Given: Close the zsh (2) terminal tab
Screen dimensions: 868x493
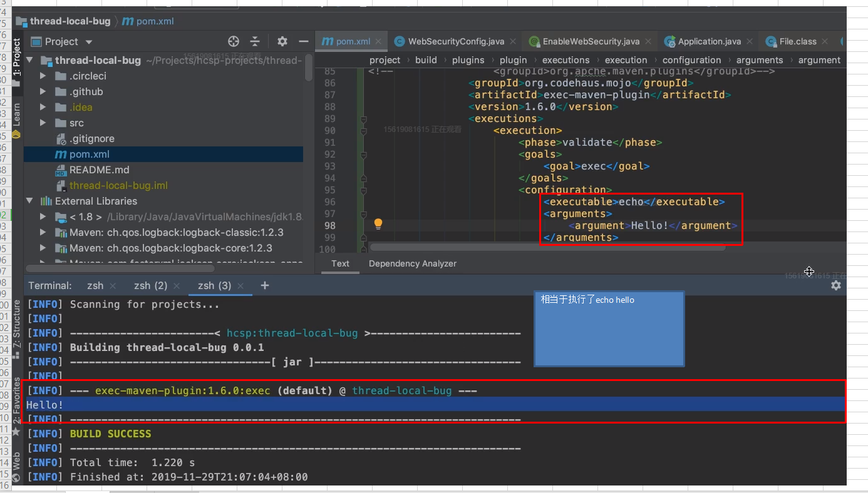Looking at the screenshot, I should [177, 285].
